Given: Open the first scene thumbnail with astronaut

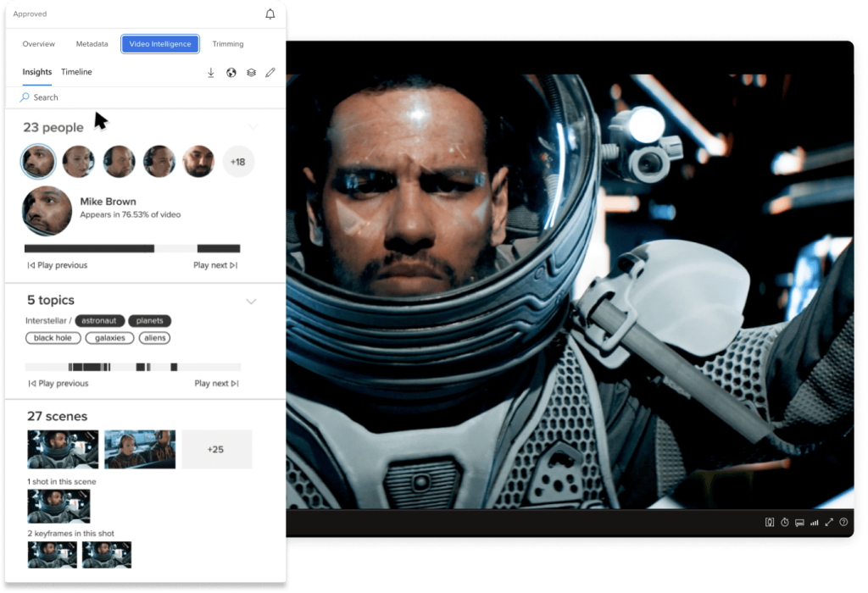Looking at the screenshot, I should (63, 449).
